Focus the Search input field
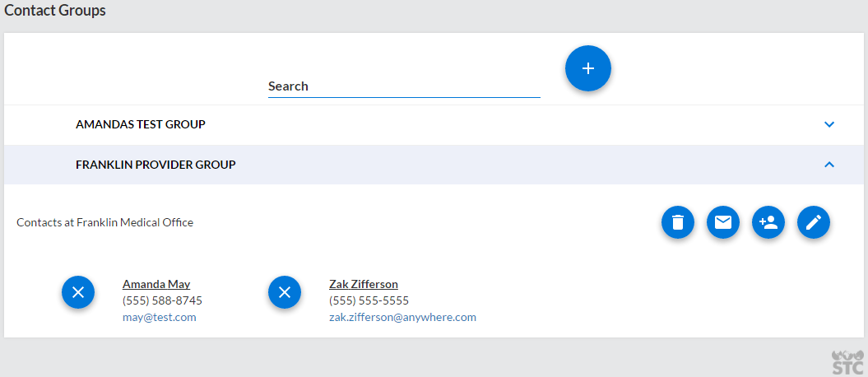Image resolution: width=868 pixels, height=377 pixels. [x=404, y=86]
